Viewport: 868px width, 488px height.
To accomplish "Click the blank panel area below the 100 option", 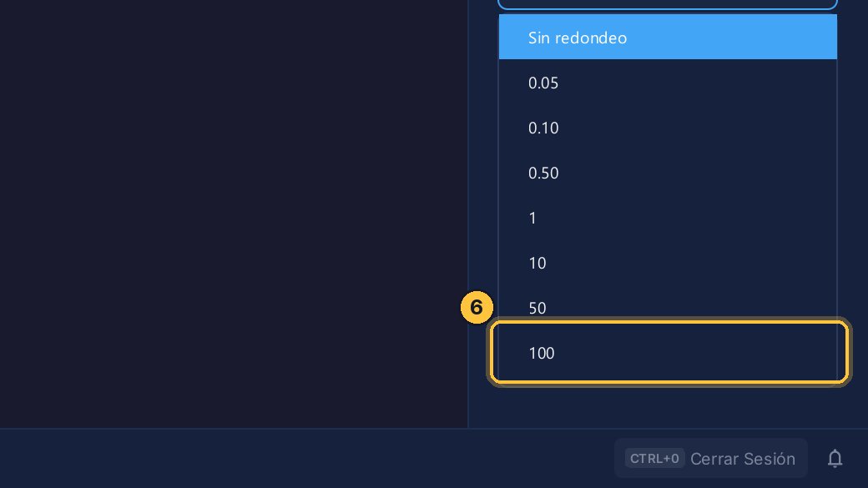I will (668, 407).
